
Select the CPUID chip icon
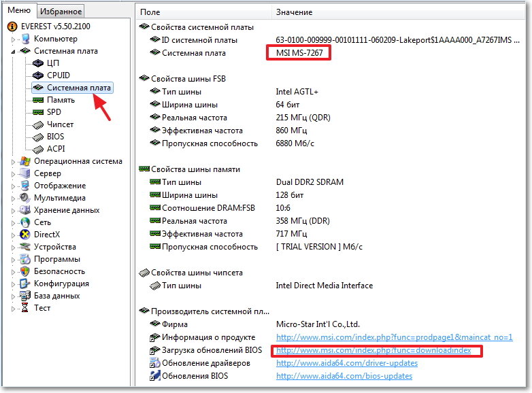click(38, 75)
